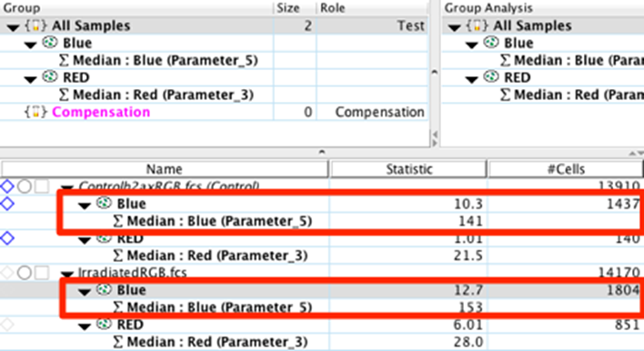Collapse the RED gate in the Group panel
The height and width of the screenshot is (351, 644).
tap(30, 79)
